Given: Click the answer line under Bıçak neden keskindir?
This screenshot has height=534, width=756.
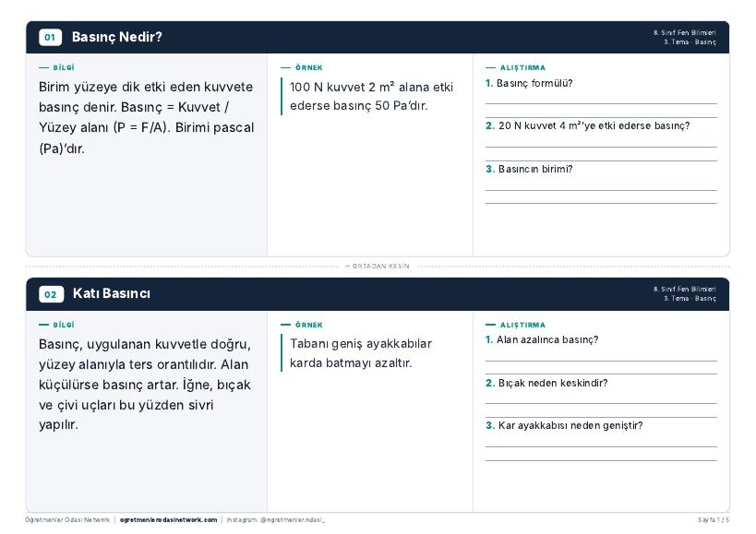Looking at the screenshot, I should 601,404.
